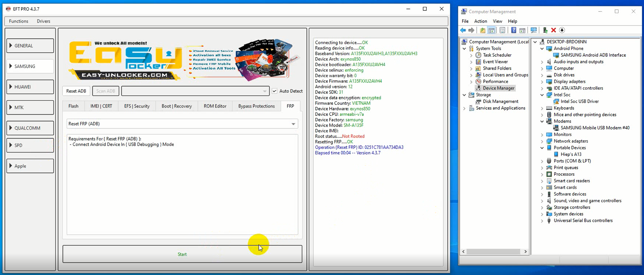Click Event Viewer icon in tree
This screenshot has height=275, width=644.
click(479, 62)
